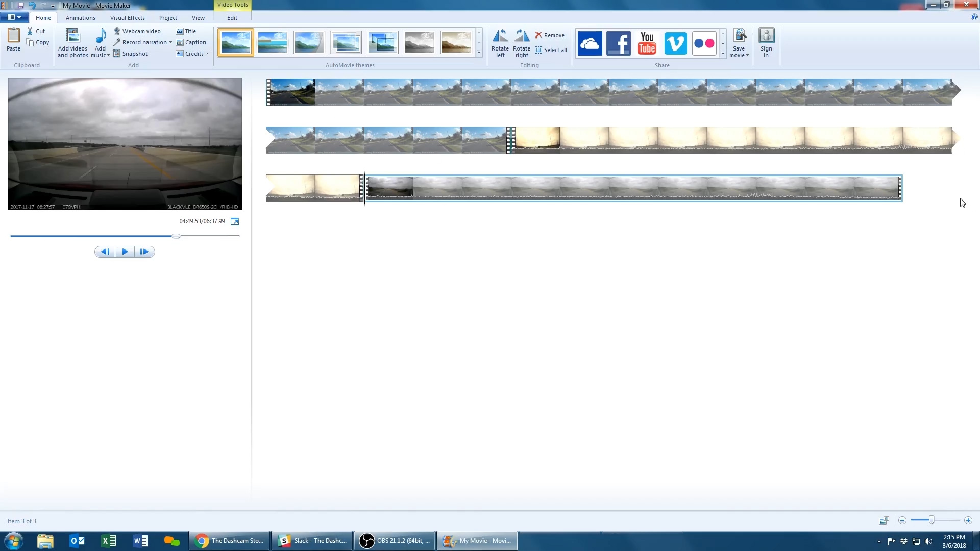This screenshot has width=980, height=551.
Task: Click the OneDrive share icon
Action: [590, 43]
